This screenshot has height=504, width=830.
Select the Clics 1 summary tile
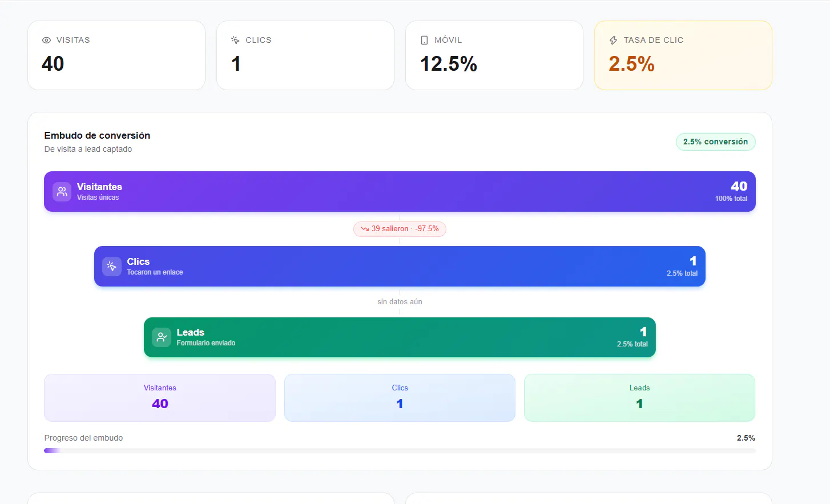(x=400, y=398)
